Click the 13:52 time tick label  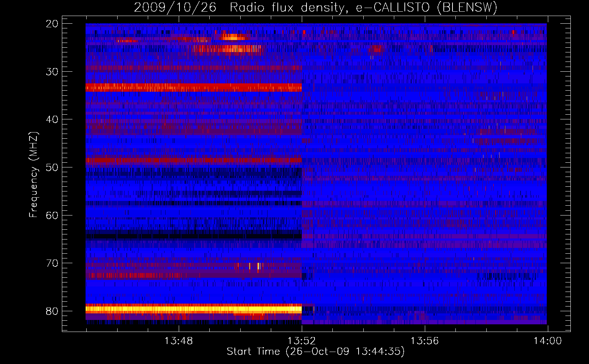click(302, 341)
